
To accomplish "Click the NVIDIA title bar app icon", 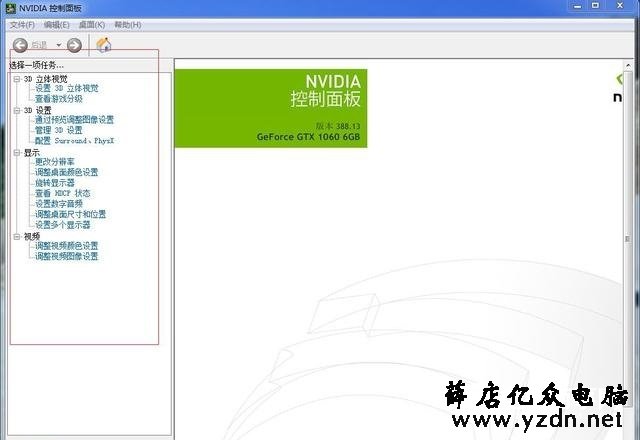I will [11, 8].
